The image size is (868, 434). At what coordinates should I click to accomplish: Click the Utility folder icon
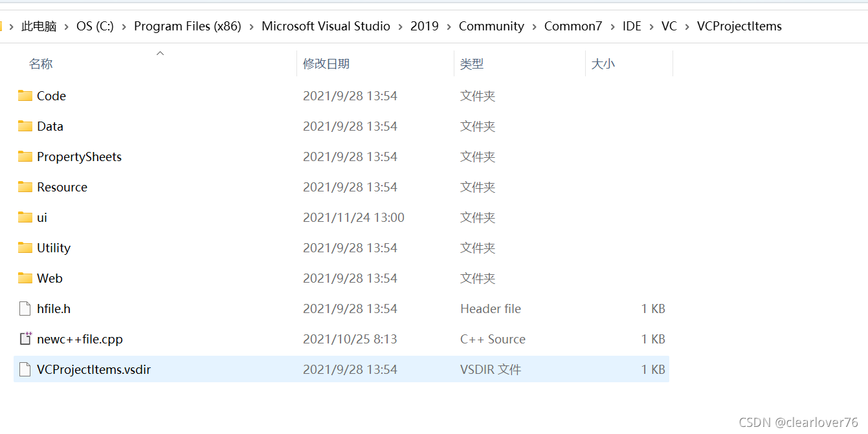point(25,248)
